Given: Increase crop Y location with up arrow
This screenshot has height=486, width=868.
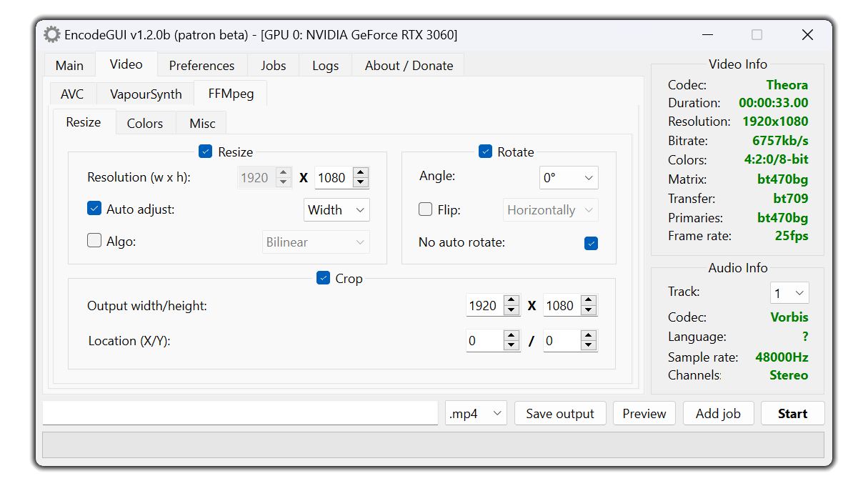Looking at the screenshot, I should [589, 336].
